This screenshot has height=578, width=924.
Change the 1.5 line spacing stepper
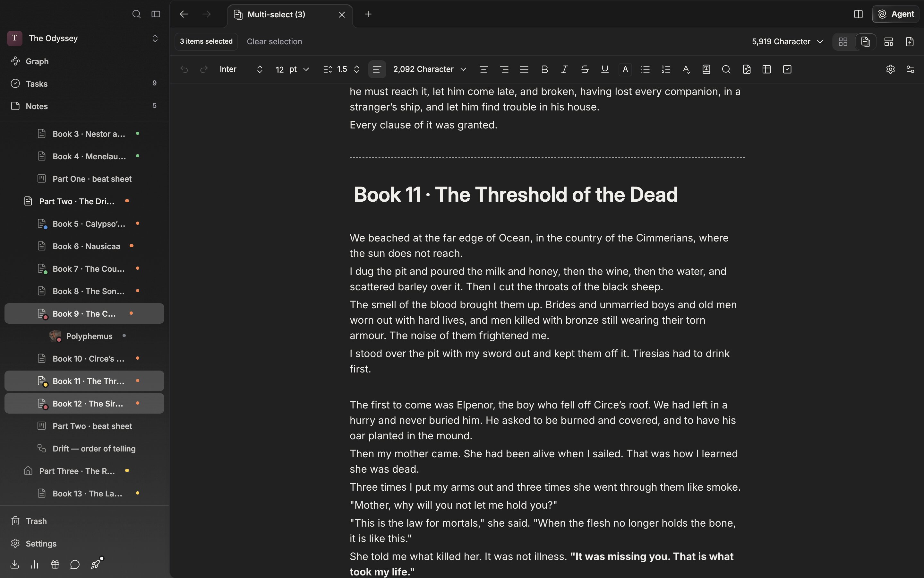click(357, 69)
